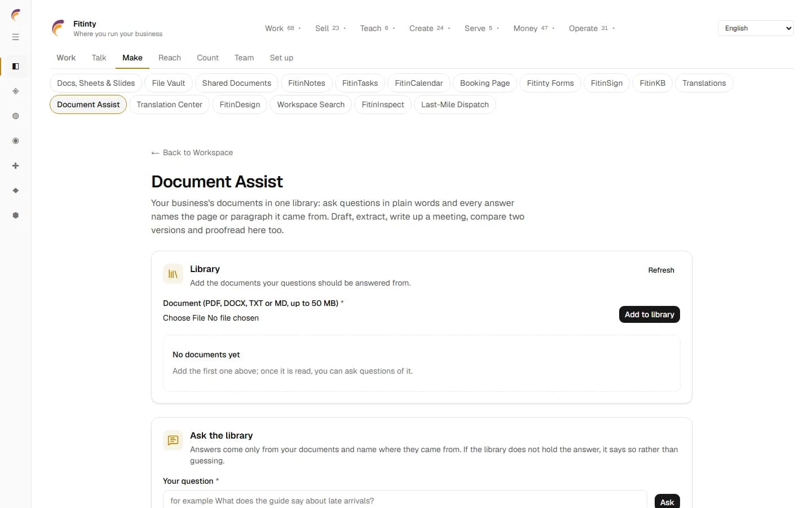Image resolution: width=812 pixels, height=508 pixels.
Task: Click the half-filled square sidebar icon
Action: (x=15, y=67)
